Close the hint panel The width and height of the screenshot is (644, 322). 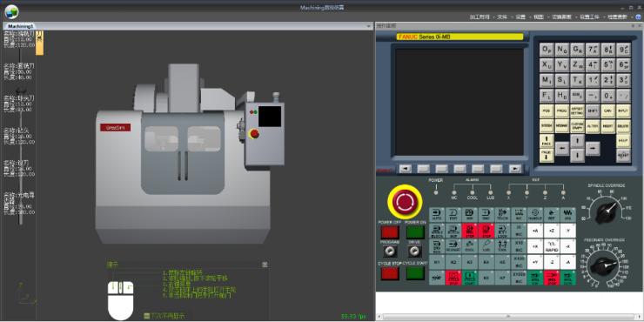click(265, 264)
